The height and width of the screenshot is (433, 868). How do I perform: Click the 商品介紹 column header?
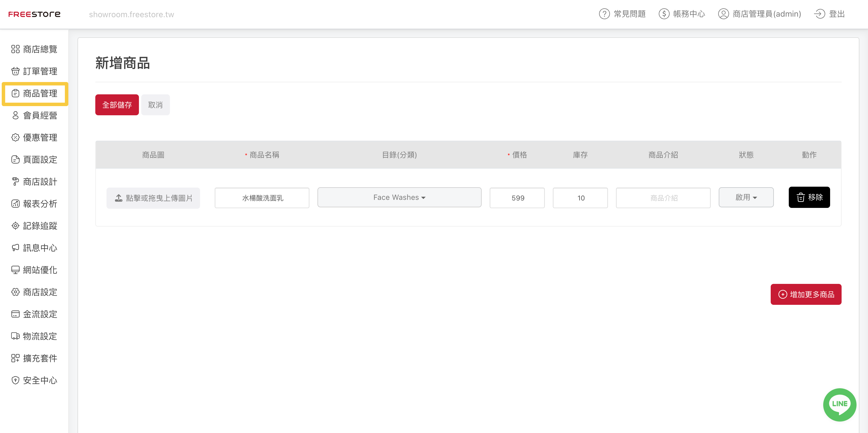[663, 155]
